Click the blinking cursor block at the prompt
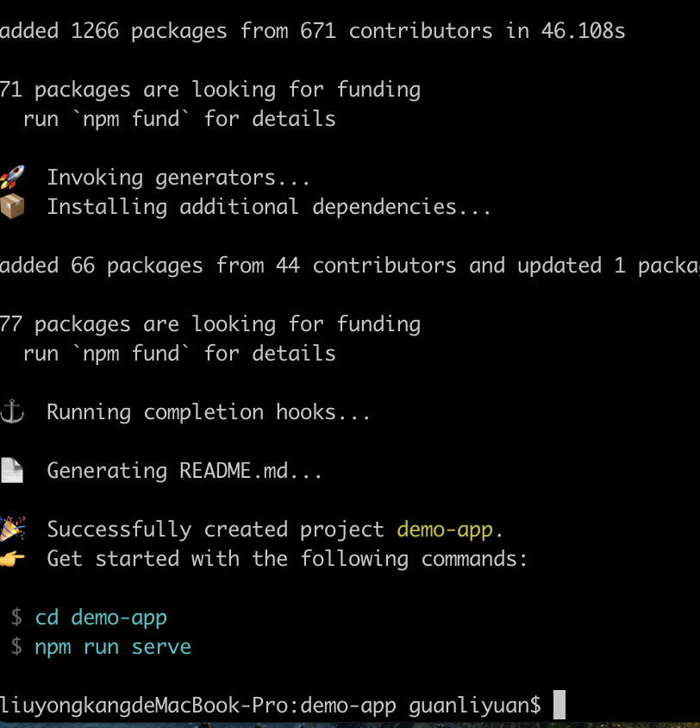 (559, 705)
